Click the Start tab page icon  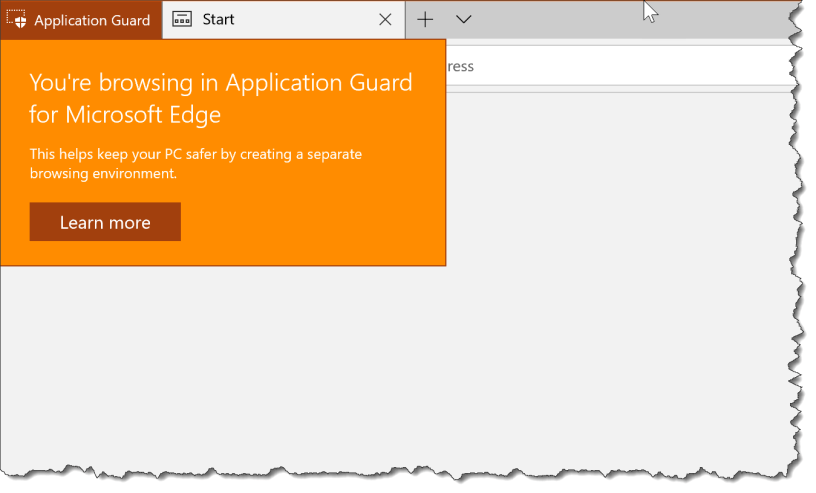[182, 19]
